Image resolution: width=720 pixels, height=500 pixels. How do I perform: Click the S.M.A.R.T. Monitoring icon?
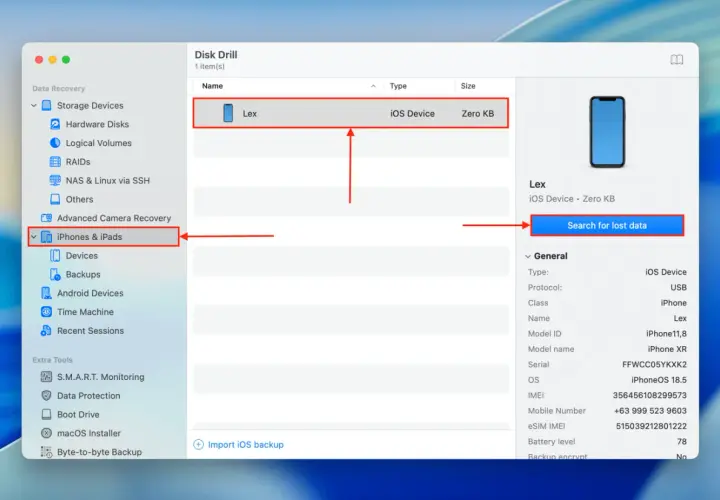[x=46, y=376]
